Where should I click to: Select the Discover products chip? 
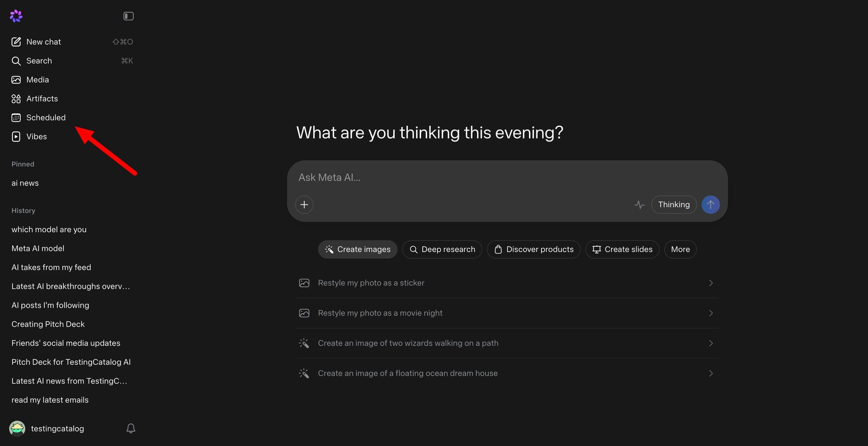pyautogui.click(x=533, y=249)
